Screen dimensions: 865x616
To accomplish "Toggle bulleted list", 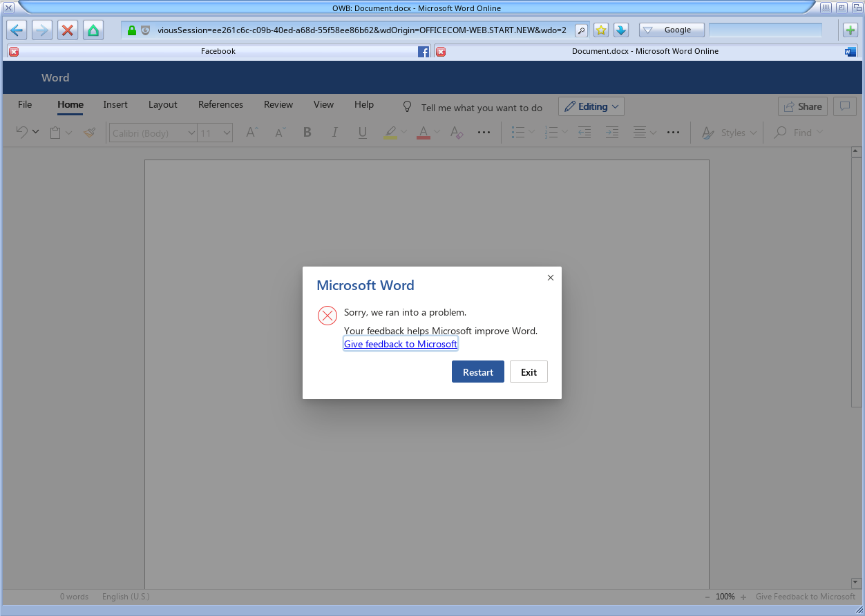I will (x=517, y=133).
